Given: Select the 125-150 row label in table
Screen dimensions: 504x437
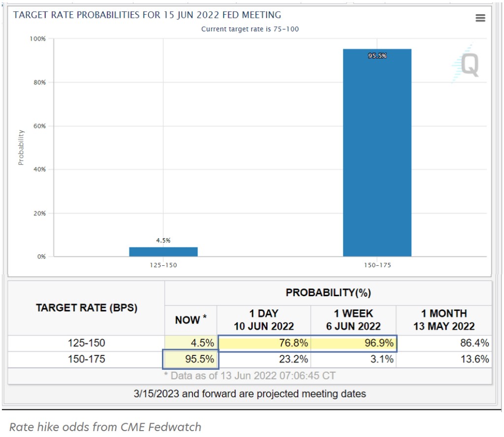Looking at the screenshot, I should click(87, 343).
